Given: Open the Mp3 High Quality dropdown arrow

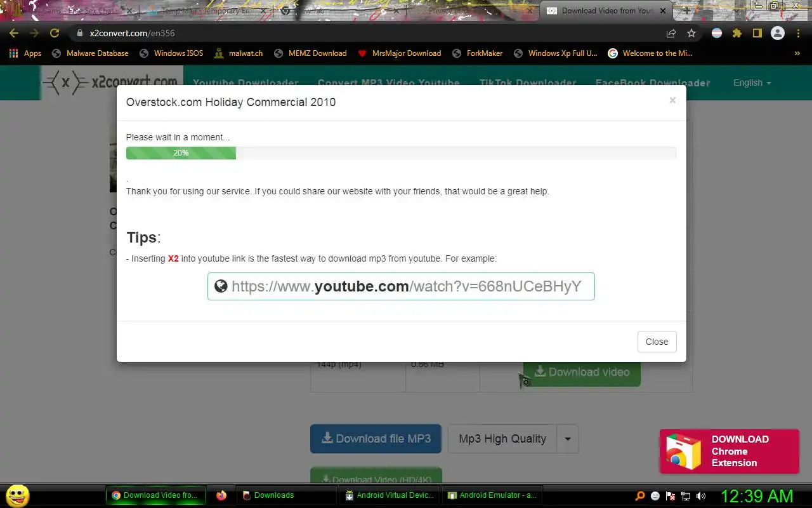Looking at the screenshot, I should [567, 439].
